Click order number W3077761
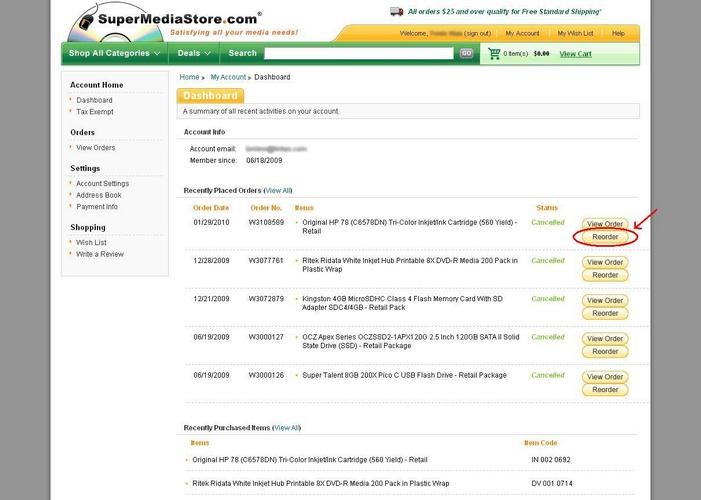The image size is (701, 500). (x=266, y=261)
